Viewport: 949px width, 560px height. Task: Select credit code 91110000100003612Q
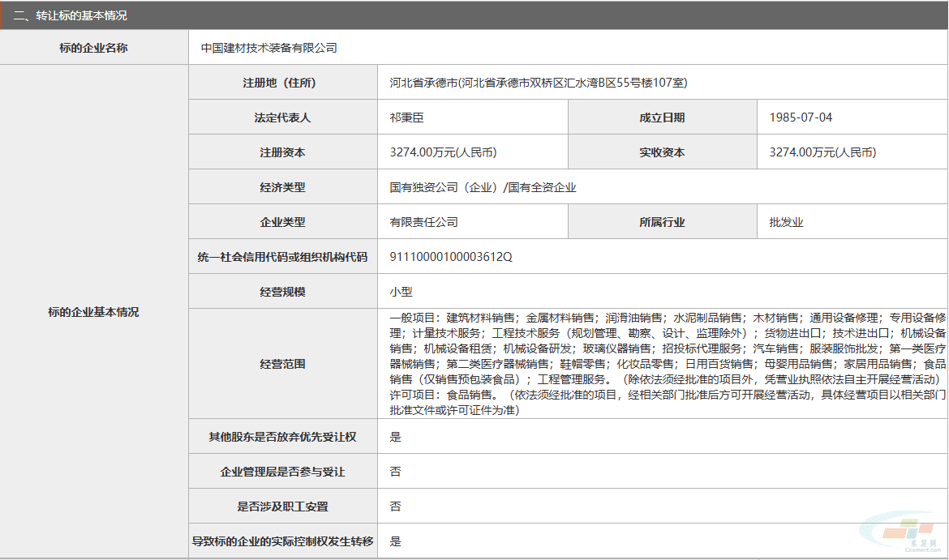(x=451, y=257)
